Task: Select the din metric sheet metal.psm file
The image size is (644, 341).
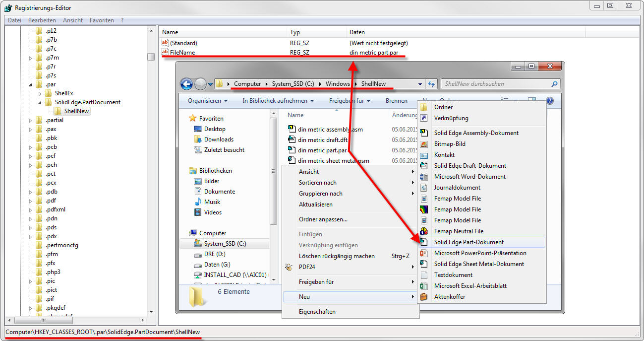Action: pyautogui.click(x=334, y=160)
